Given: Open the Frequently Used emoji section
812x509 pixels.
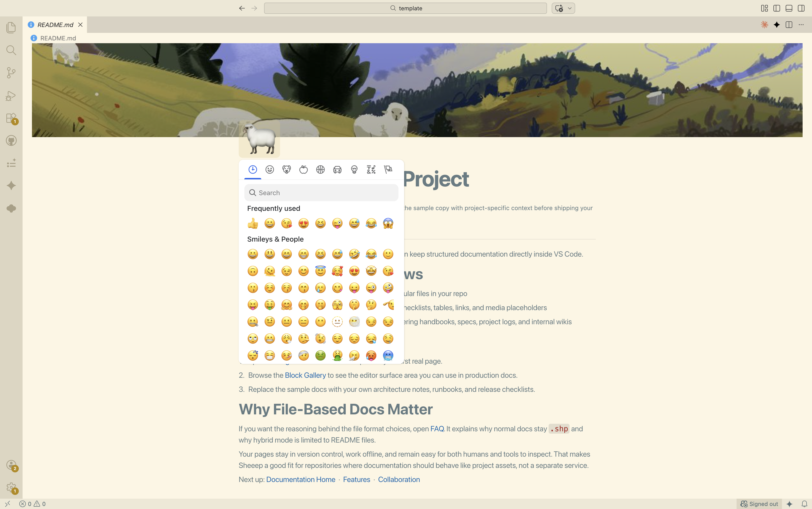Looking at the screenshot, I should click(x=253, y=169).
